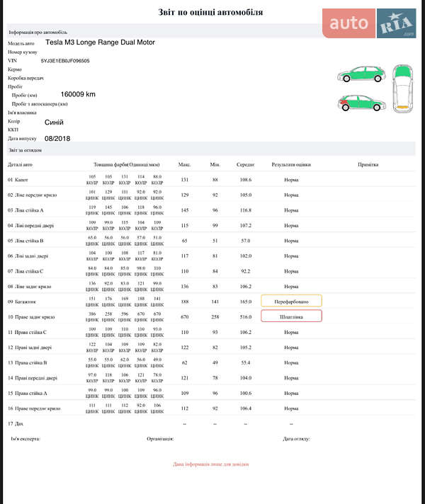Click the Середнє column header
425x504 pixels.
pos(246,164)
